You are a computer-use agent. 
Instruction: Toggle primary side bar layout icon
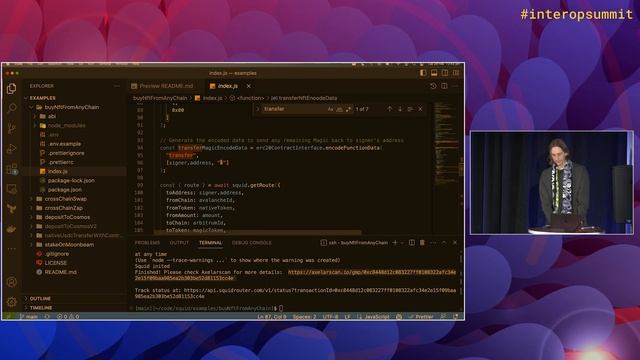(x=423, y=73)
